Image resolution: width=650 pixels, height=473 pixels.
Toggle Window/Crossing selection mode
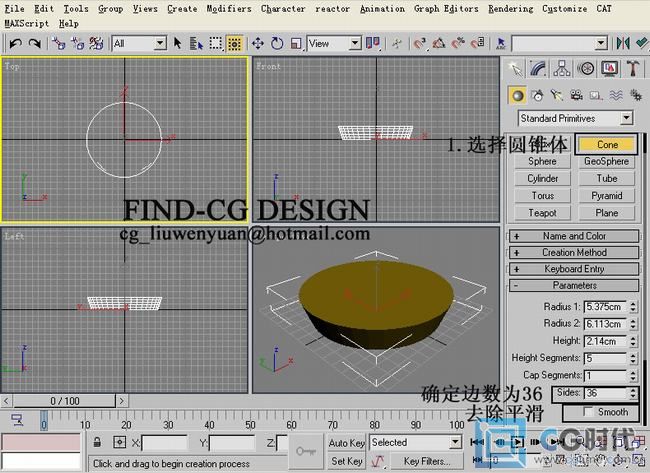click(x=235, y=44)
